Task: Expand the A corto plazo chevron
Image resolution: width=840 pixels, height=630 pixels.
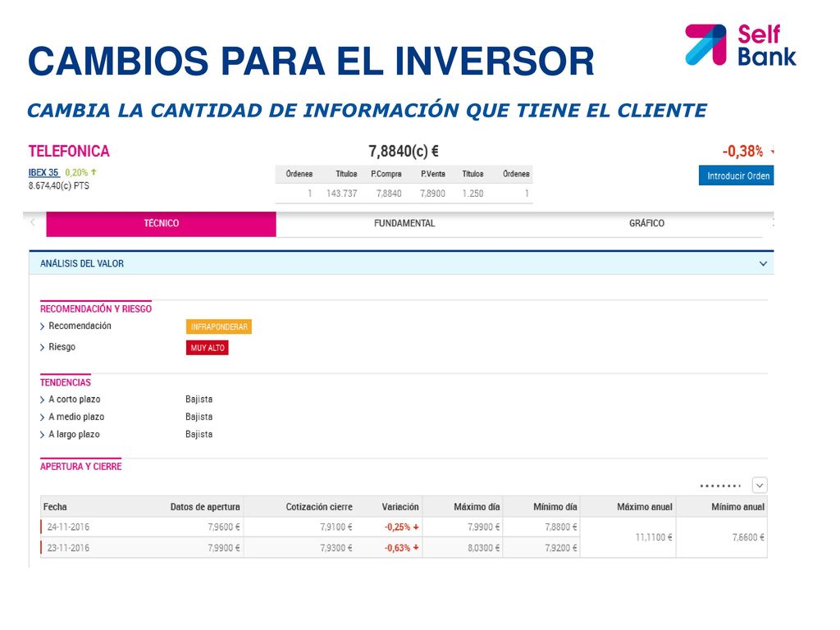Action: tap(43, 399)
